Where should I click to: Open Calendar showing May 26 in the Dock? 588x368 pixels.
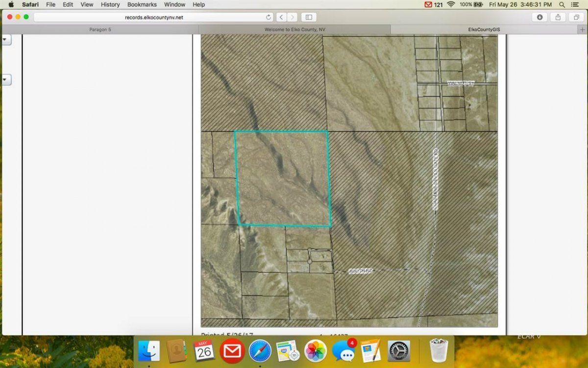(x=203, y=350)
